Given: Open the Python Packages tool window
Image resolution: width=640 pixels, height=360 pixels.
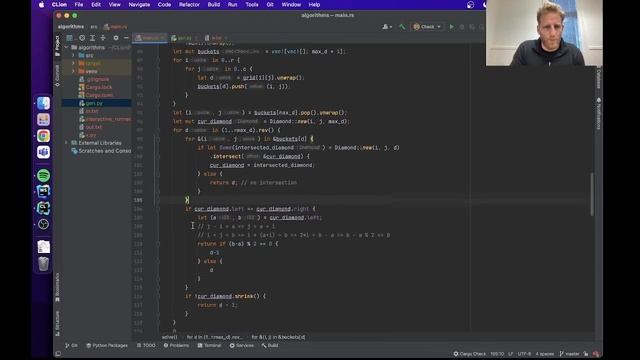Looking at the screenshot, I should 107,345.
